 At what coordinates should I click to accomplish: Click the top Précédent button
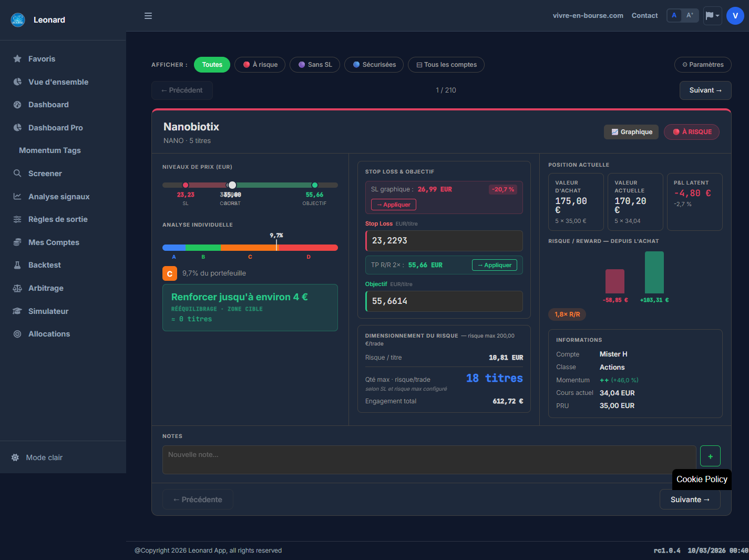182,90
